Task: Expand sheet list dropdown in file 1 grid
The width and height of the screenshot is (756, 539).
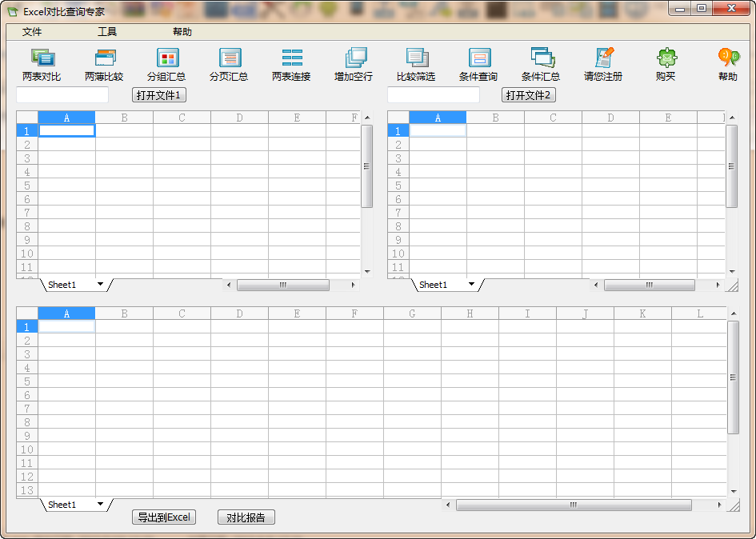Action: click(x=100, y=284)
